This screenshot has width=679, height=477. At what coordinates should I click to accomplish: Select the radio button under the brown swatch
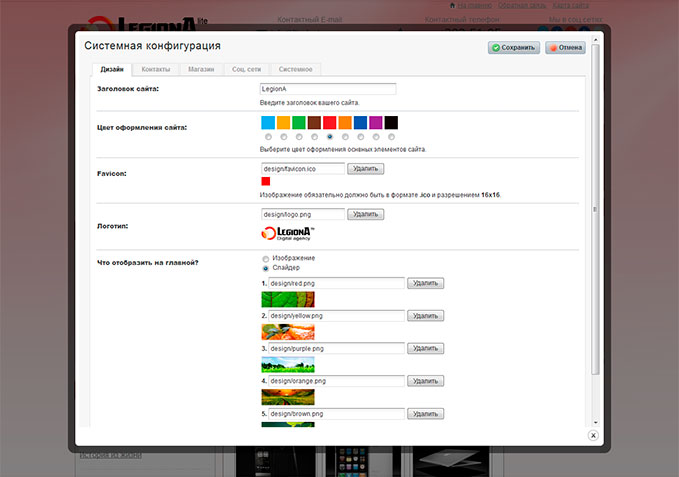(314, 137)
